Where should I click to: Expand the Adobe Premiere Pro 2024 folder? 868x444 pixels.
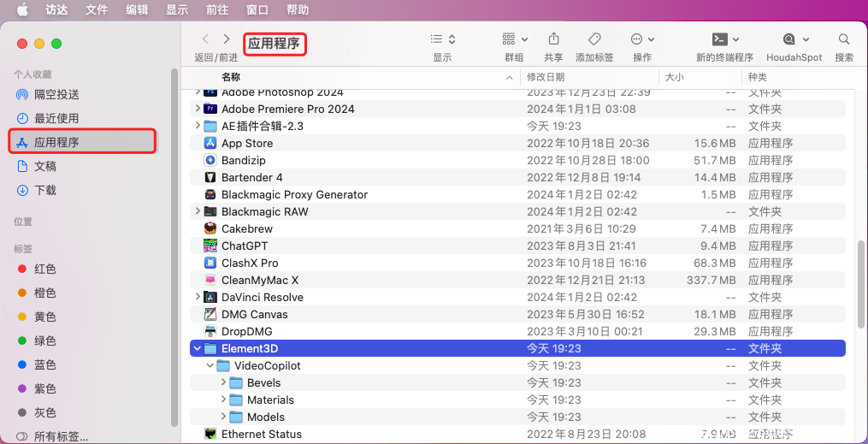(x=198, y=109)
